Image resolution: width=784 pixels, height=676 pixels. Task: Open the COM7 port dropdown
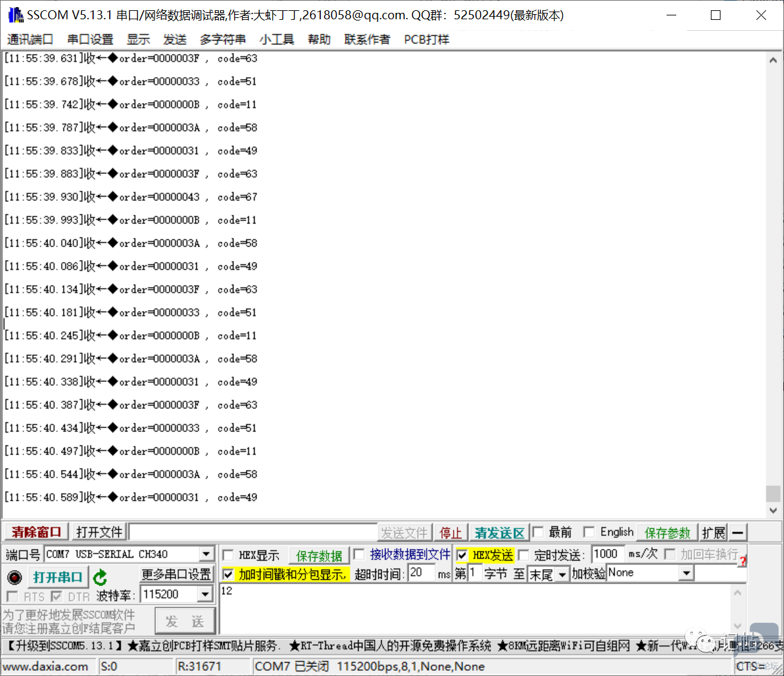coord(206,554)
